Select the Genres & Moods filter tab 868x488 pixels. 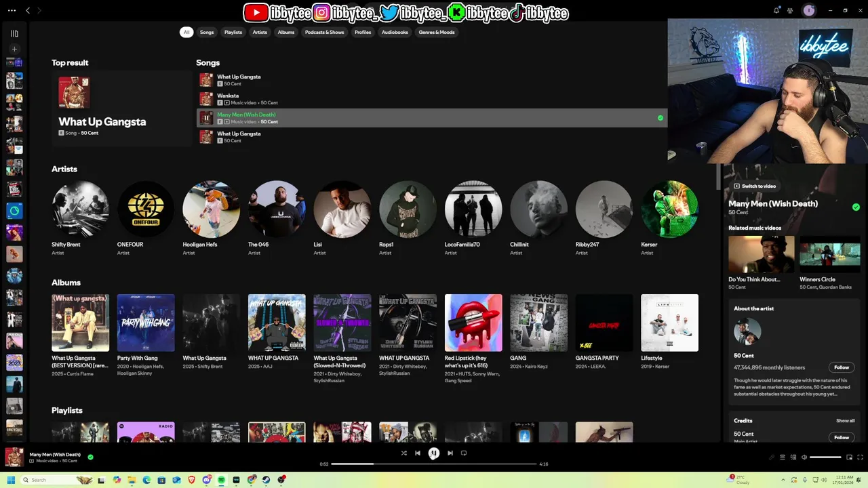437,32
